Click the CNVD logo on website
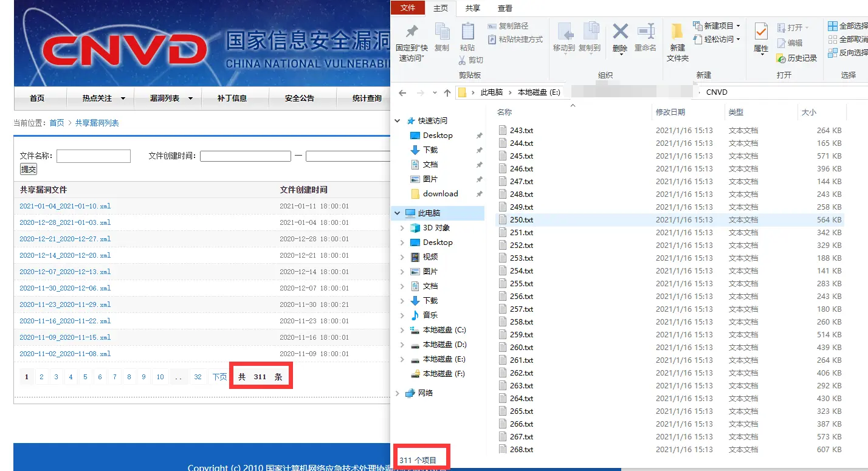 (x=125, y=50)
